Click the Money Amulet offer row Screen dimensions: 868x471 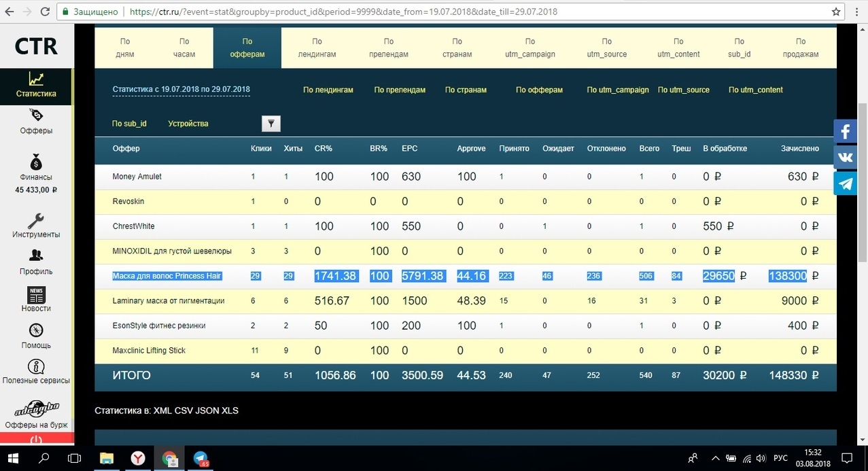coord(466,177)
